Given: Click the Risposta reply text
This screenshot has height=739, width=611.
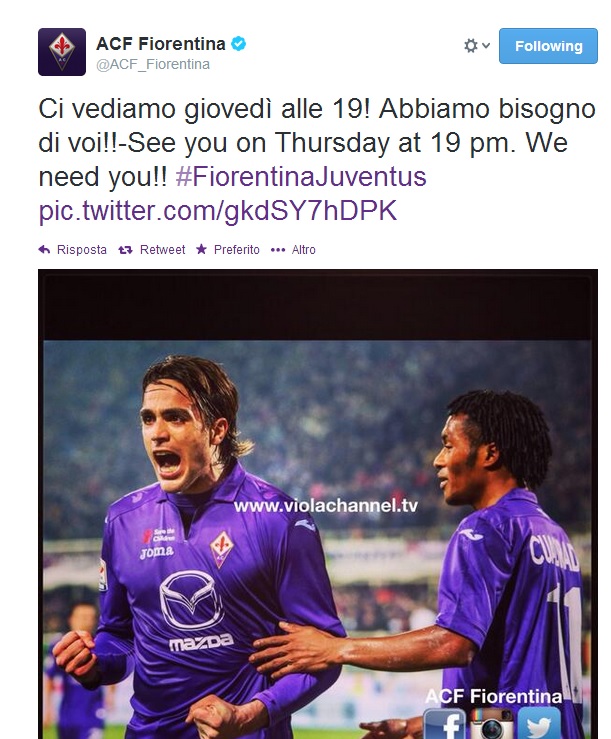Looking at the screenshot, I should pyautogui.click(x=82, y=250).
